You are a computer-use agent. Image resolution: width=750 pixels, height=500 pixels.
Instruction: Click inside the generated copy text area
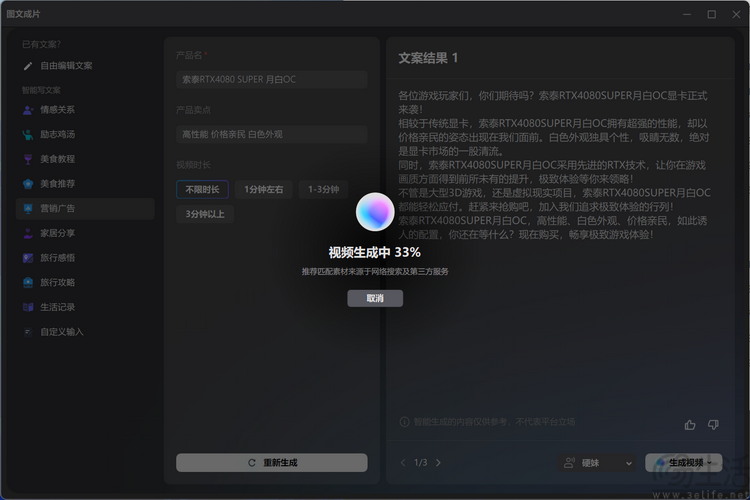pos(555,165)
